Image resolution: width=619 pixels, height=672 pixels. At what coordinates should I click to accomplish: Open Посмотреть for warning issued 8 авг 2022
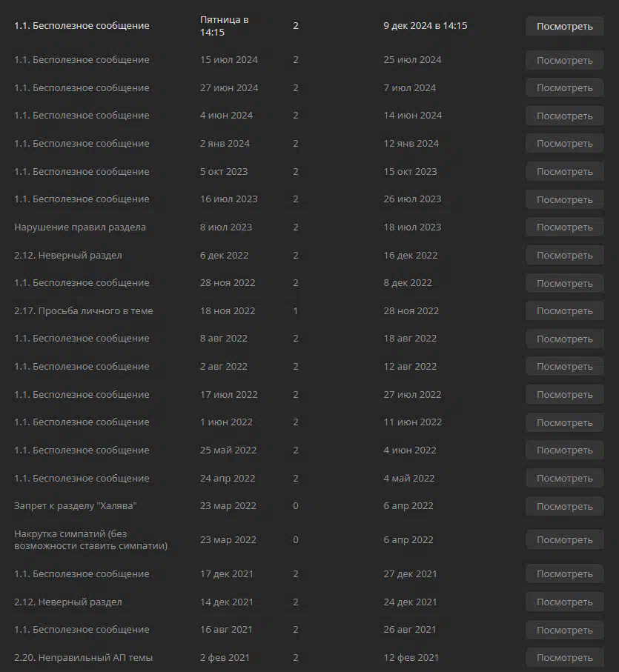click(565, 339)
